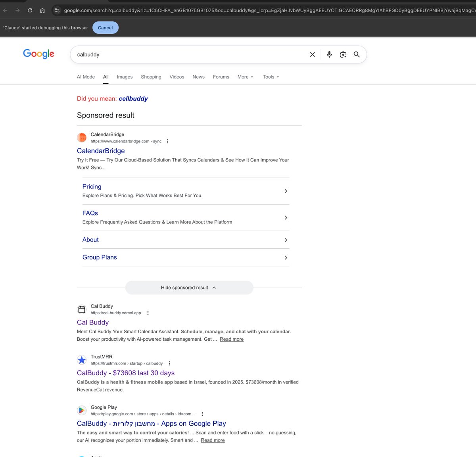This screenshot has width=476, height=457.
Task: Select the All results tab
Action: [106, 77]
